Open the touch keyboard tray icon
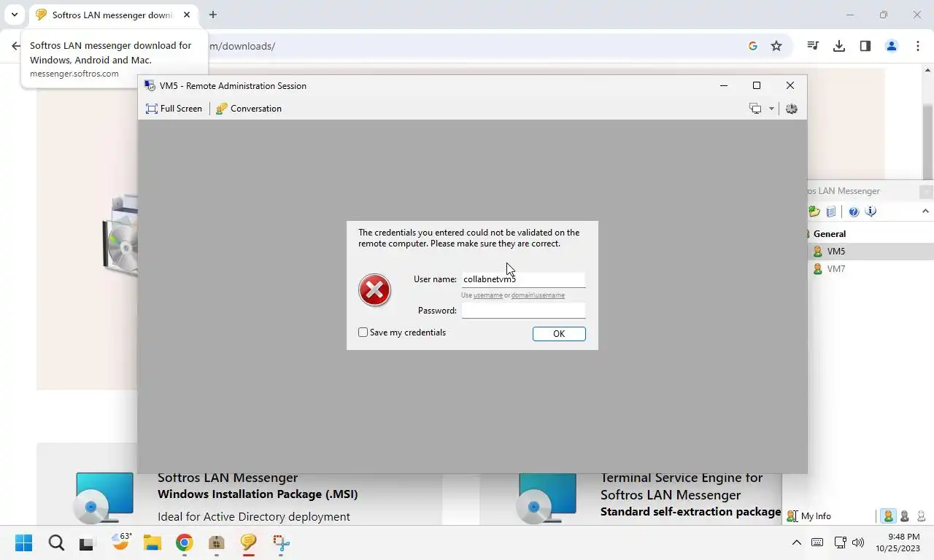The height and width of the screenshot is (560, 934). tap(817, 542)
